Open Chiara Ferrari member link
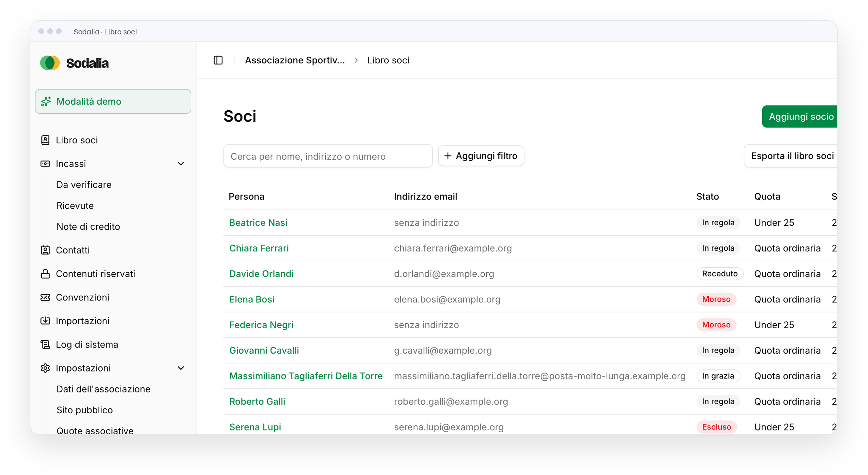This screenshot has height=475, width=868. [259, 248]
